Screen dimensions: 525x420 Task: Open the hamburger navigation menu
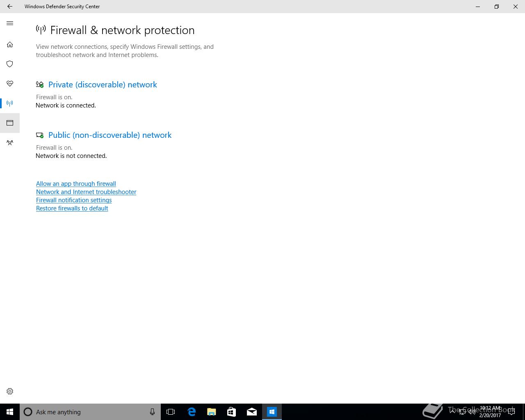pyautogui.click(x=10, y=23)
